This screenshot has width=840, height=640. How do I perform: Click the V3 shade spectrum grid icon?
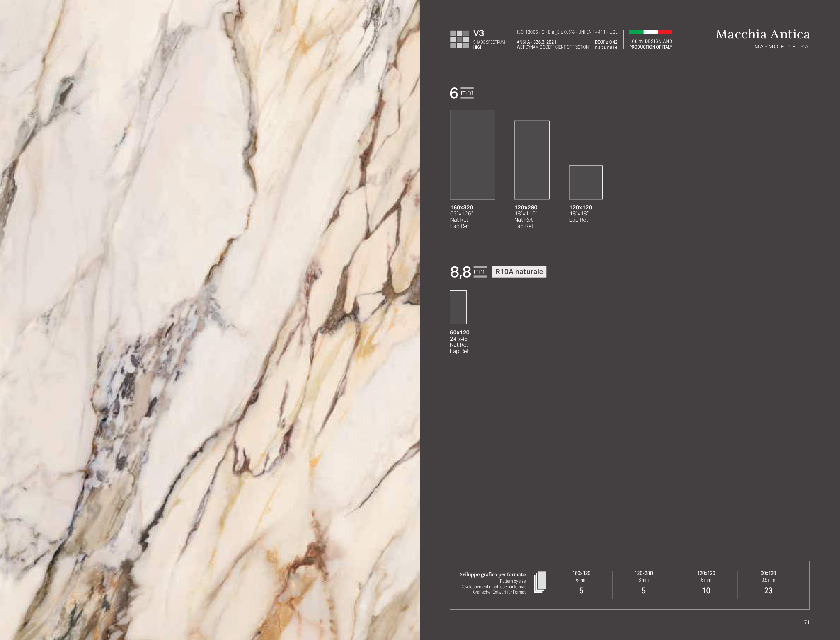click(x=459, y=39)
